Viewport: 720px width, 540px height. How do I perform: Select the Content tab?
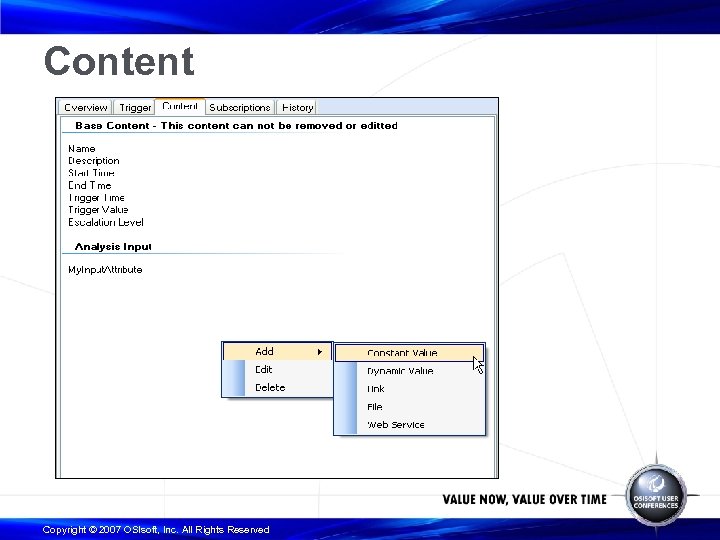pos(180,106)
